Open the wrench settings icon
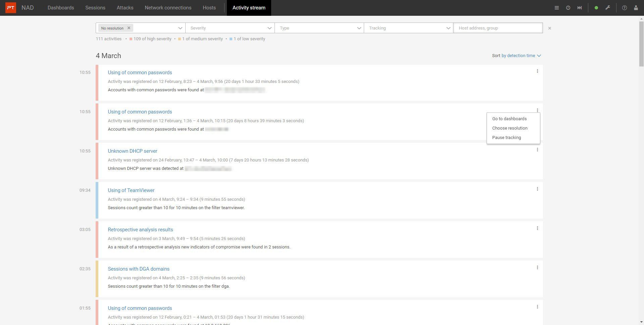 (x=608, y=8)
